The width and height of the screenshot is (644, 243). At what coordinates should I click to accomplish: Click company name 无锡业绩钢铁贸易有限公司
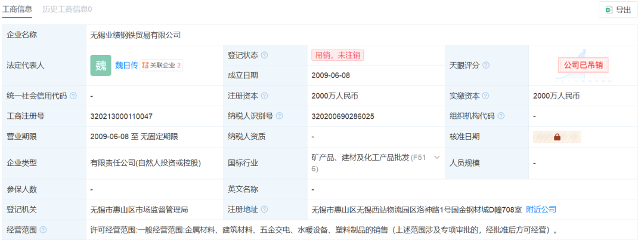pyautogui.click(x=135, y=35)
